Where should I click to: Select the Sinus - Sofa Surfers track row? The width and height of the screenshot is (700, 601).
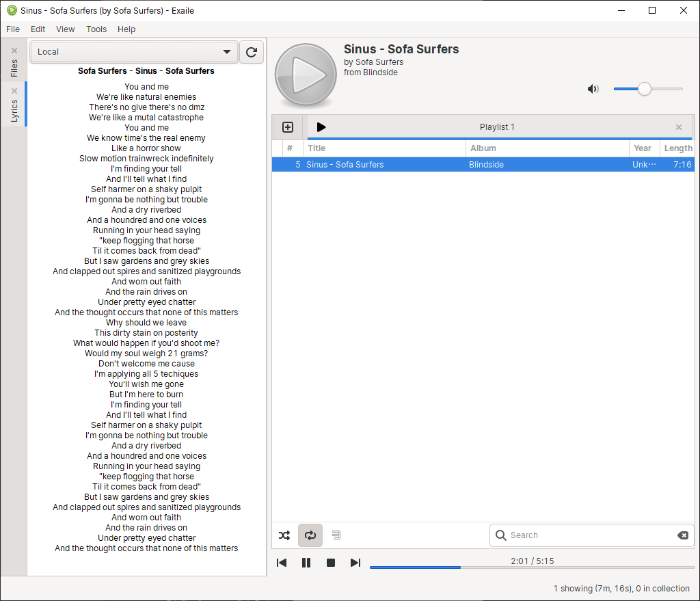[483, 164]
